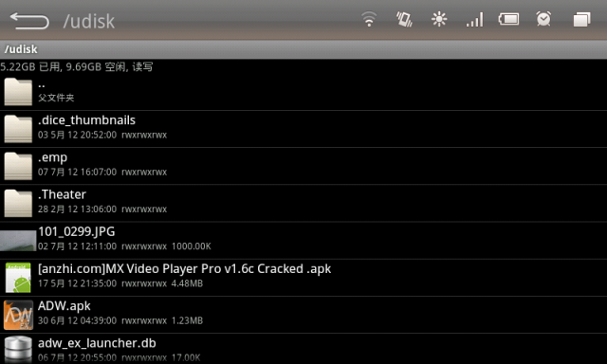
Task: Open the alarm clock icon
Action: pyautogui.click(x=543, y=19)
